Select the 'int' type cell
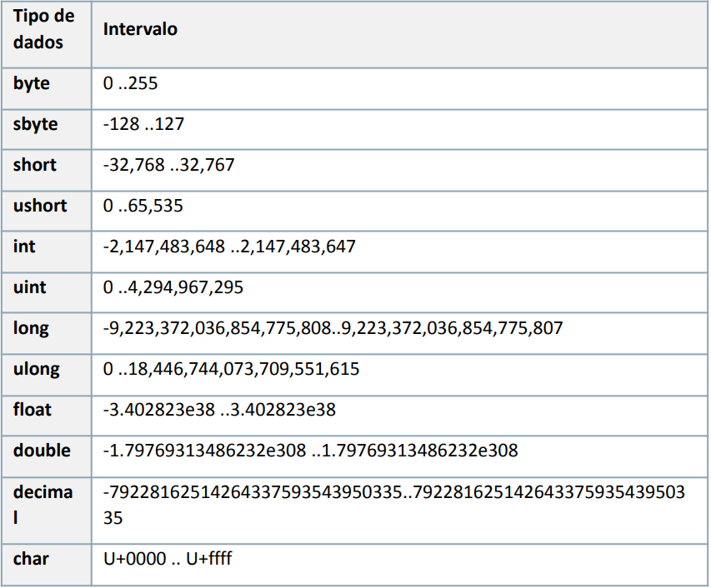The image size is (711, 588). pyautogui.click(x=24, y=247)
